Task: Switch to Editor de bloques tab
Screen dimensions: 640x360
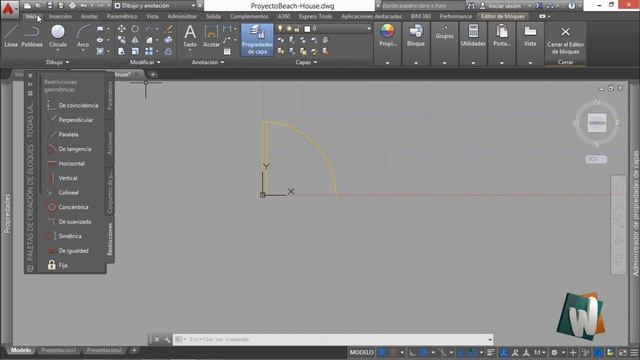Action: coord(502,16)
